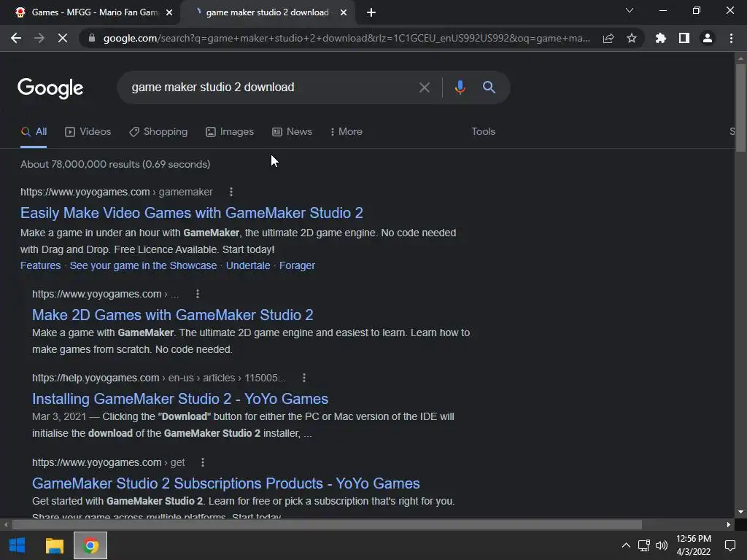
Task: Click the vertical scrollbar thumb
Action: tap(740, 107)
